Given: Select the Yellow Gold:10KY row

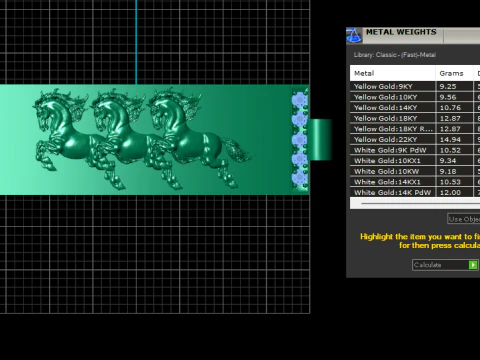Looking at the screenshot, I should click(415, 97).
